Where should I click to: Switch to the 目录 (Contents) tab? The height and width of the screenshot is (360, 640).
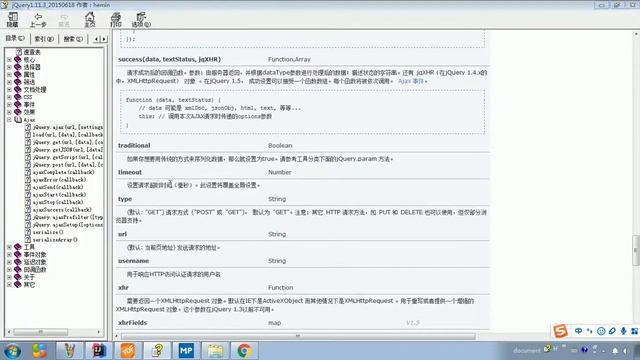click(15, 38)
